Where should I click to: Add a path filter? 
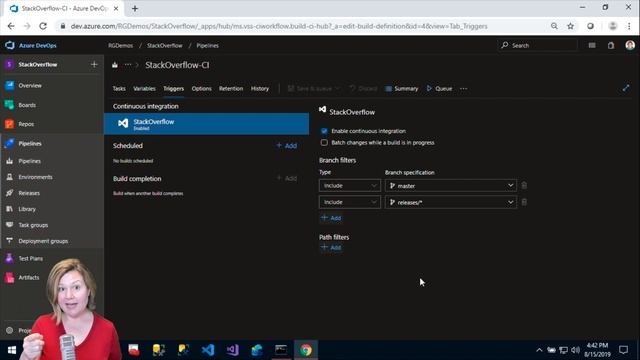pyautogui.click(x=331, y=248)
